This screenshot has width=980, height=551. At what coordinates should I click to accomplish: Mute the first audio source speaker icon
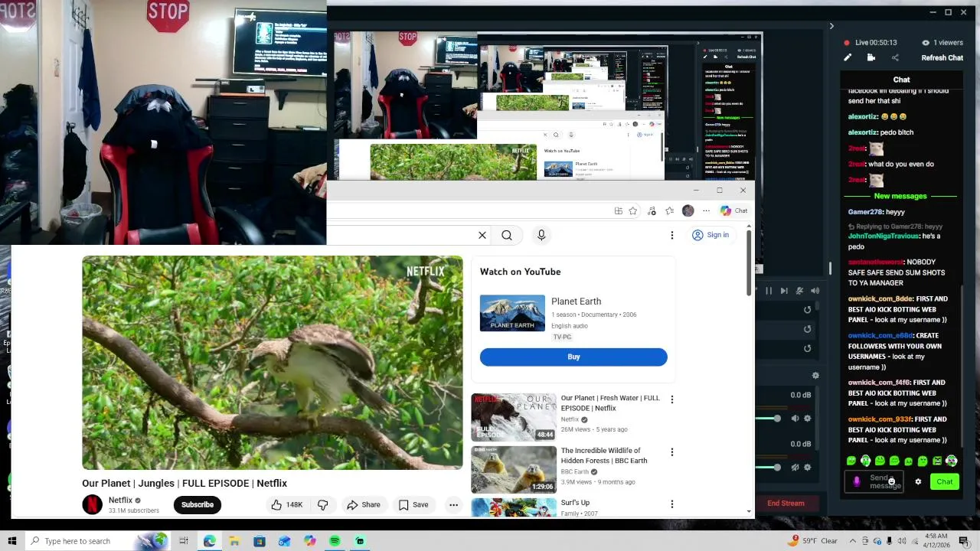(x=795, y=419)
